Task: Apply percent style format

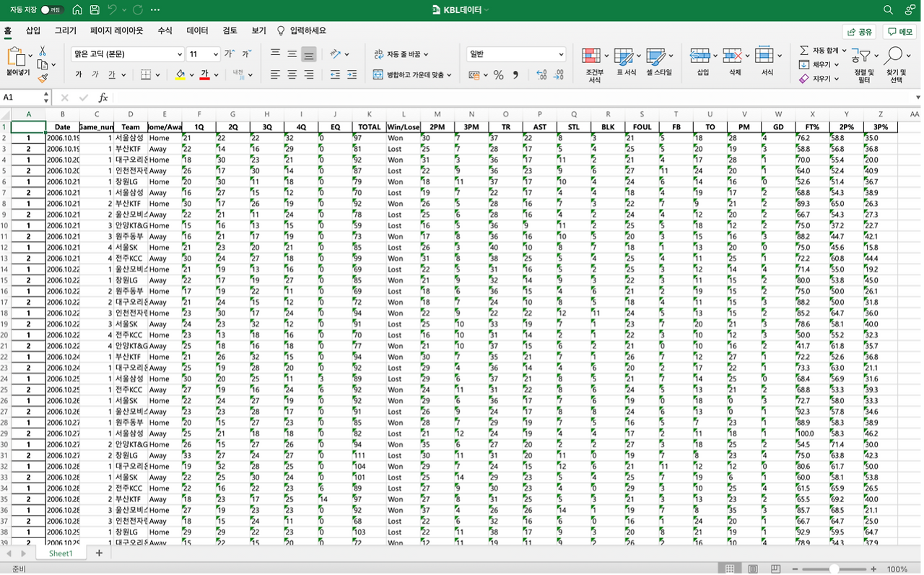Action: click(x=498, y=75)
